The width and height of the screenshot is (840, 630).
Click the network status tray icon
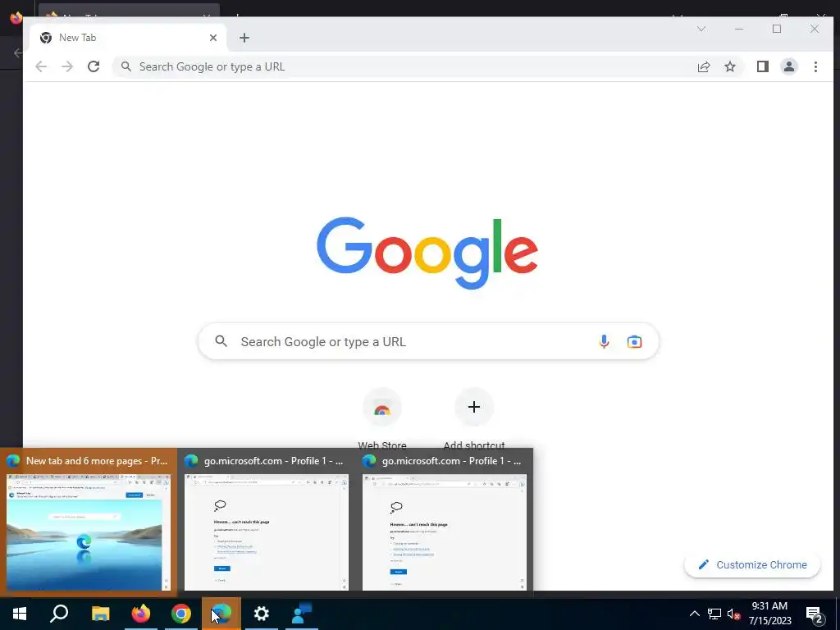pos(714,614)
